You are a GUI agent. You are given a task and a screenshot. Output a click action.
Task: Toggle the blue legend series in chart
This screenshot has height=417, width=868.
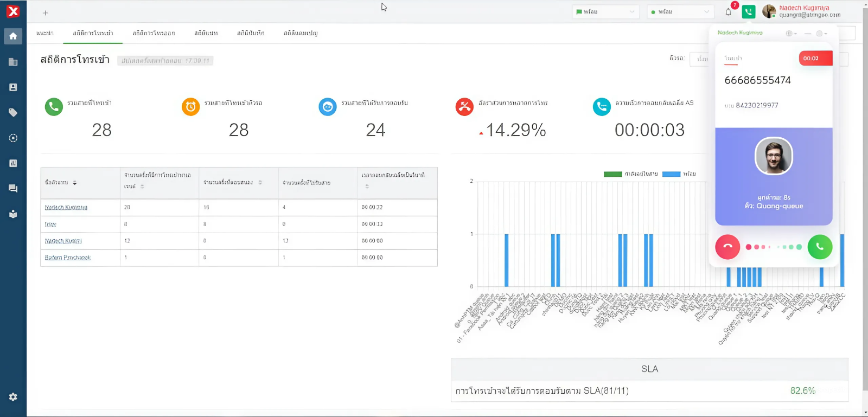coord(671,174)
